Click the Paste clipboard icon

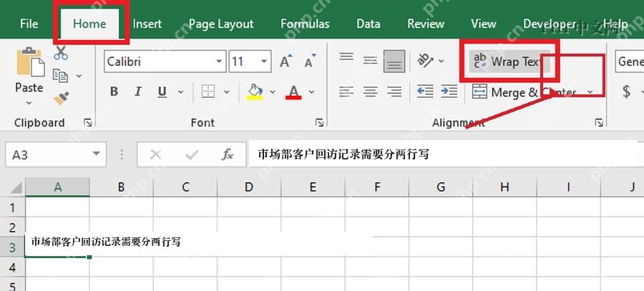point(30,62)
